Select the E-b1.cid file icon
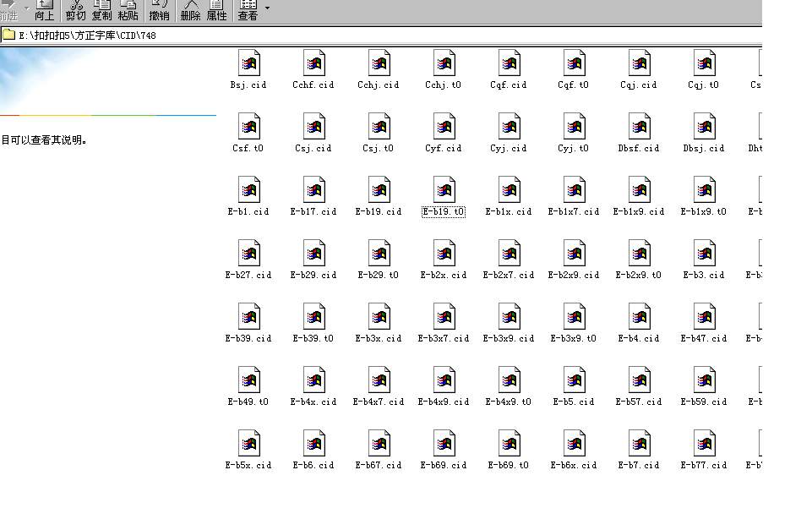Image resolution: width=812 pixels, height=530 pixels. click(x=249, y=189)
